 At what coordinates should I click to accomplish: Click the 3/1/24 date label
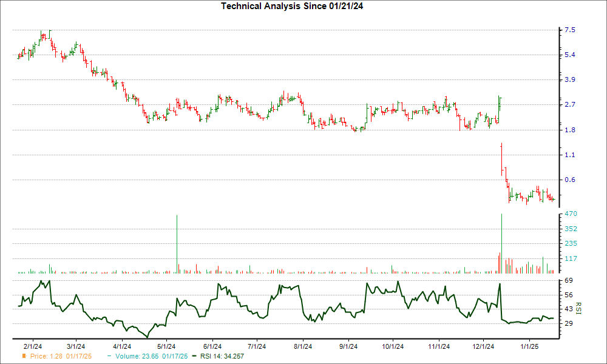pos(76,346)
